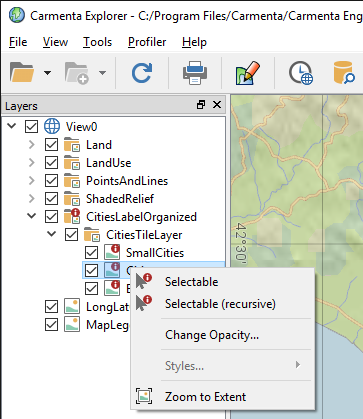Uncheck the LandUse layer checkbox

pos(51,163)
